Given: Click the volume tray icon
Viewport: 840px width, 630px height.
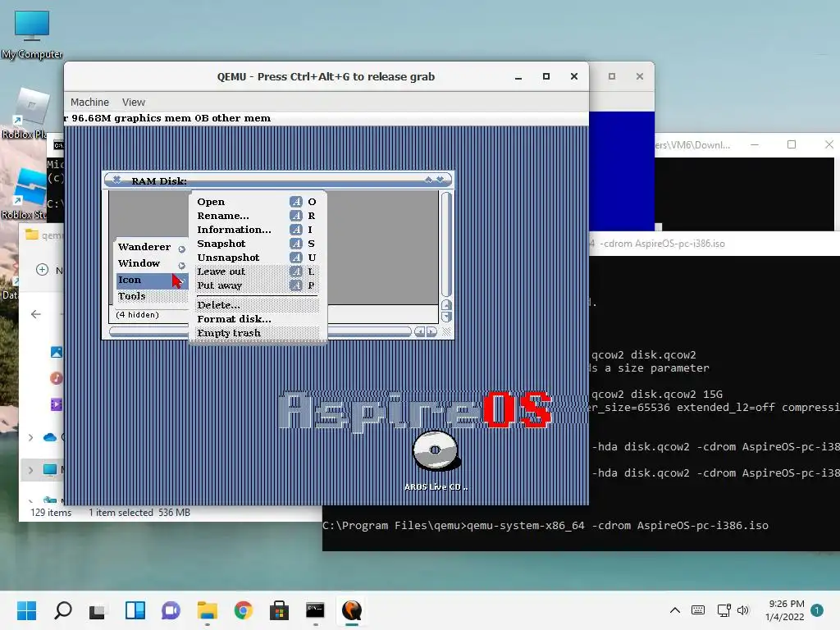Looking at the screenshot, I should click(x=742, y=610).
